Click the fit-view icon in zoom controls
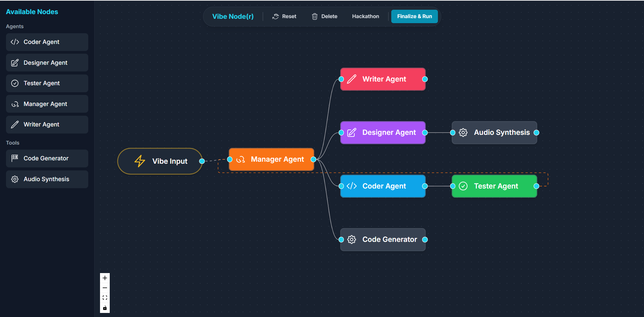This screenshot has width=644, height=317. pyautogui.click(x=105, y=298)
